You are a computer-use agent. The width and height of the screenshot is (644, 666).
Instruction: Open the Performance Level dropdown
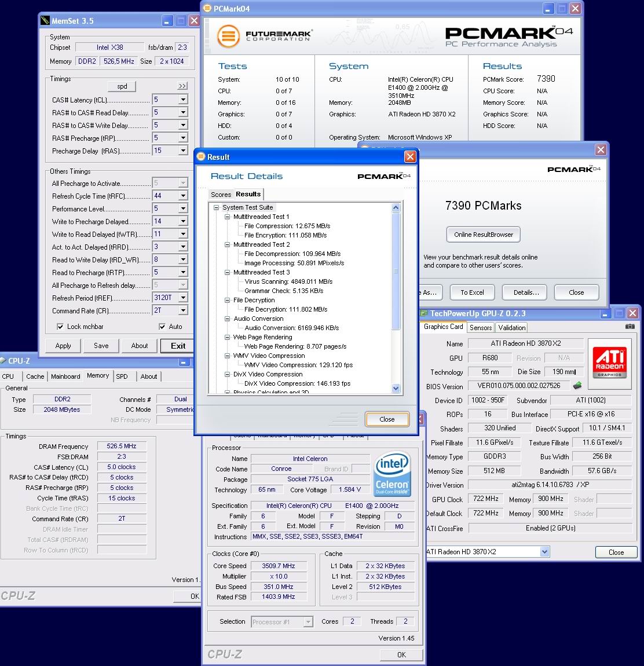pos(183,208)
